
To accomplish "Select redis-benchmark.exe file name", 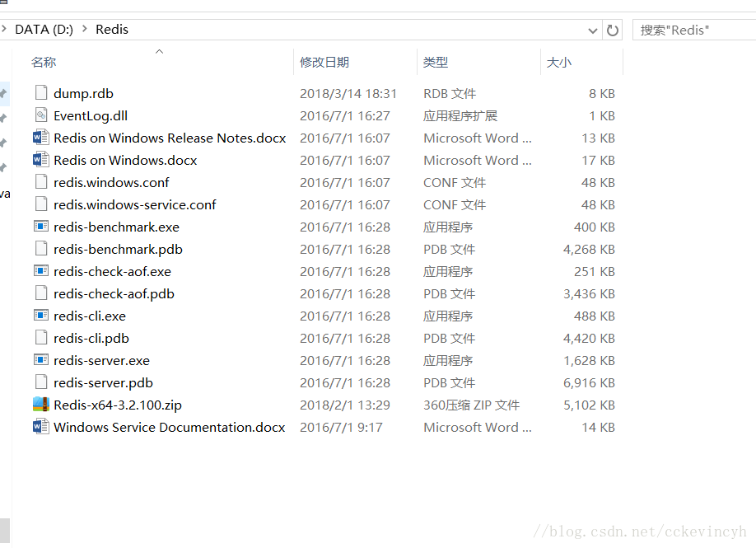I will tap(116, 227).
